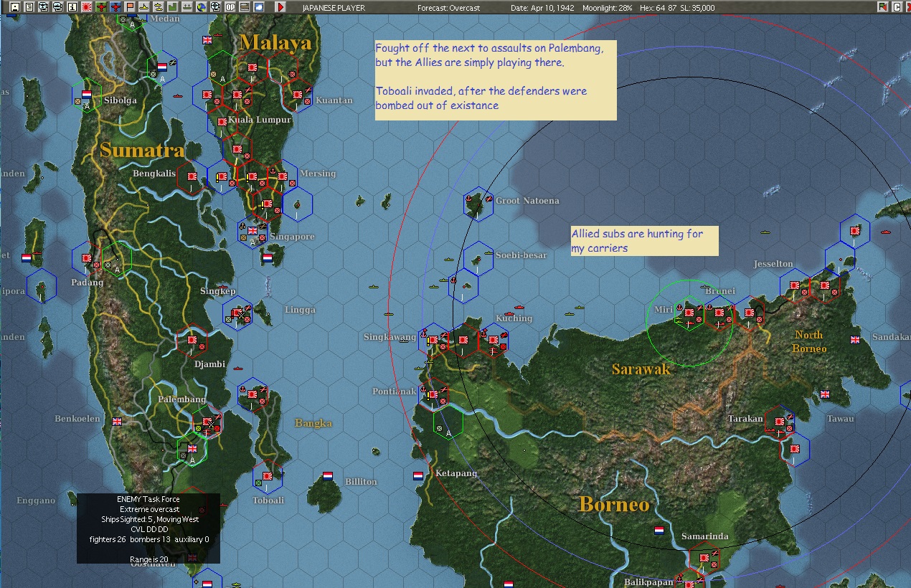911x588 pixels.
Task: Click the Dutch flag next to Sibolga
Action: pyautogui.click(x=87, y=95)
